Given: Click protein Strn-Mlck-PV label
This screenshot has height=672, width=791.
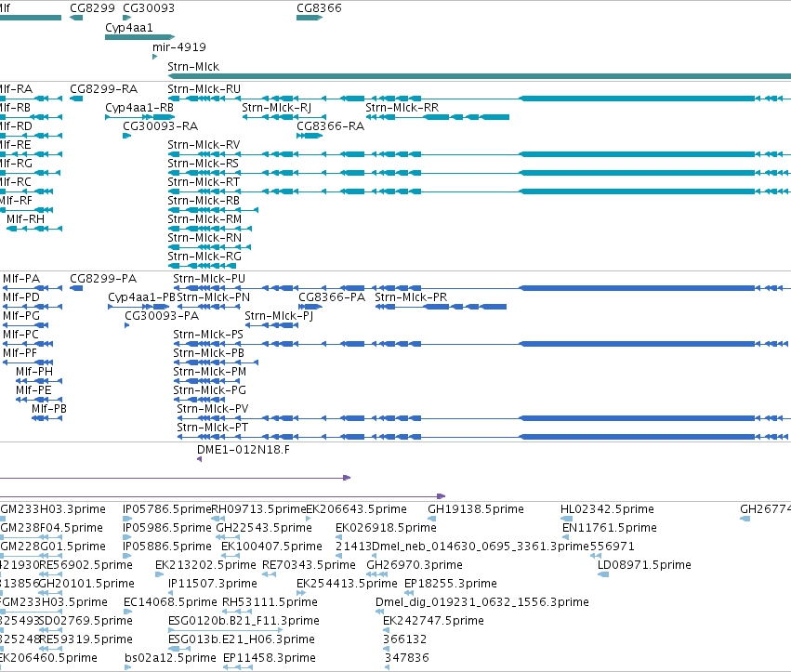Looking at the screenshot, I should [212, 409].
